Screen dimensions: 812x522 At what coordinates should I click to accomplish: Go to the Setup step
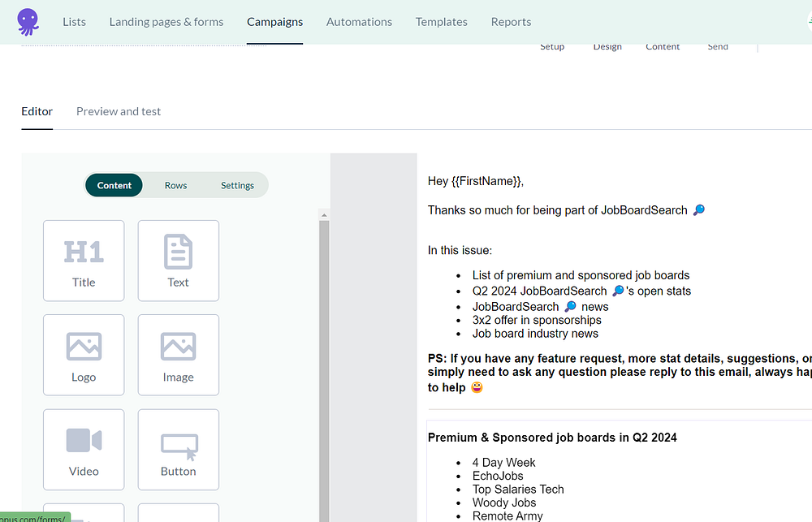[x=552, y=46]
